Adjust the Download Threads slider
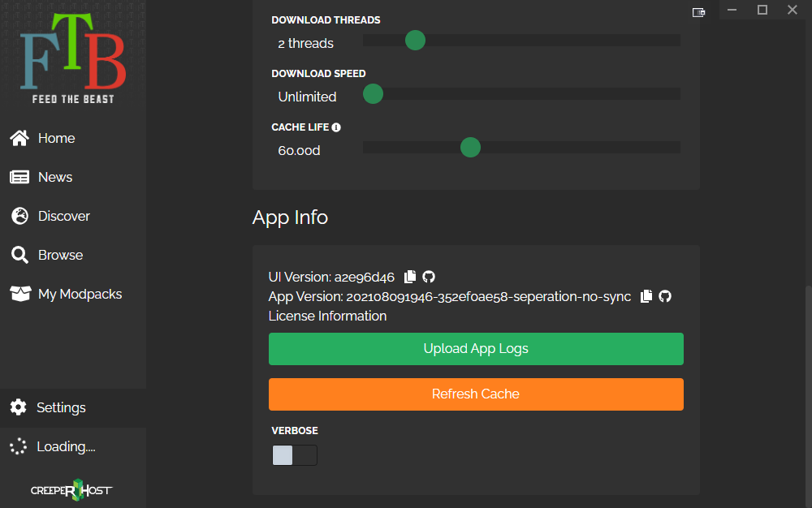The height and width of the screenshot is (508, 812). coord(415,40)
